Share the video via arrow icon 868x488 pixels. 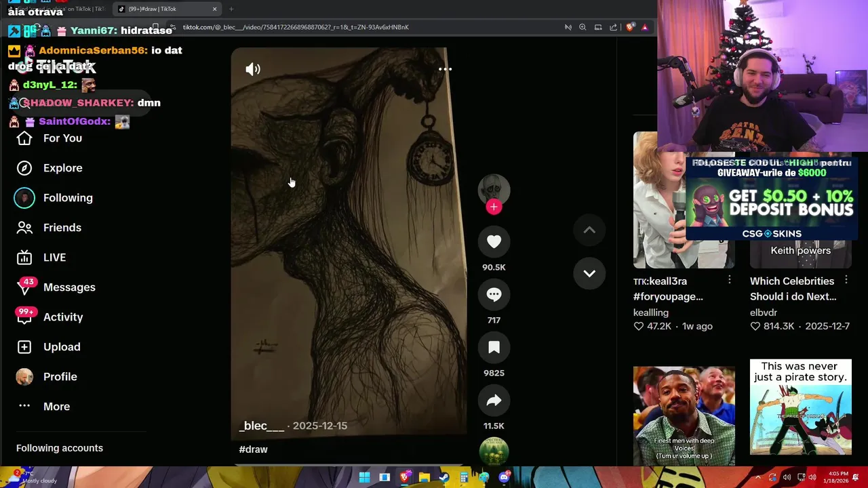494,401
